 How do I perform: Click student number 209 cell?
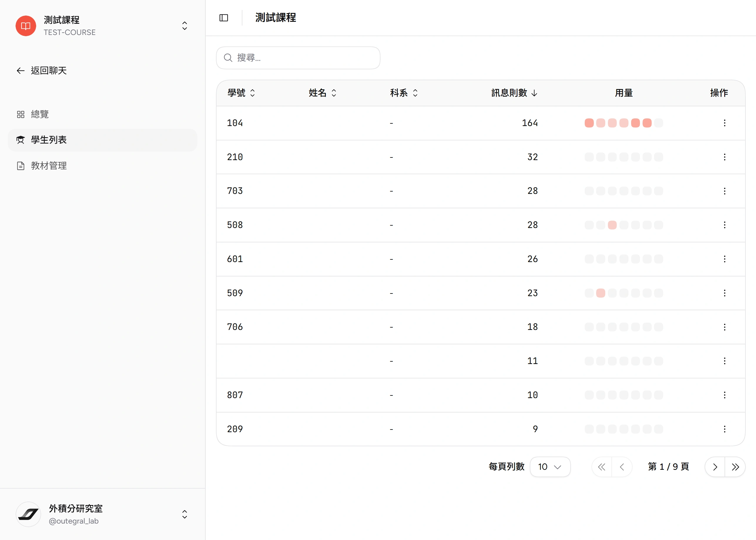[x=235, y=429]
